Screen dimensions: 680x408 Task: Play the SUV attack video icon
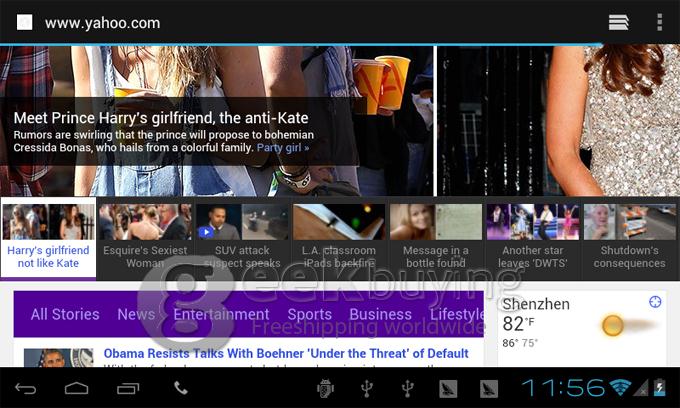click(x=206, y=232)
